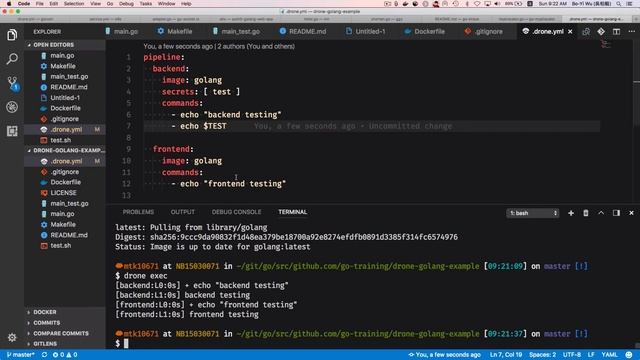Open the Go menu in menu bar
Viewport: 640px width, 360px height.
click(x=110, y=4)
